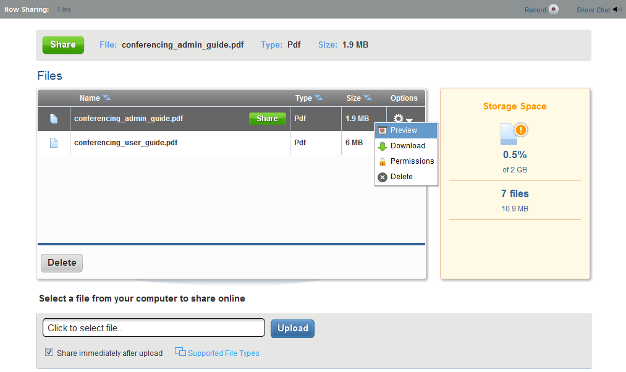Click the Supported File Types windows icon
Viewport: 626px width, 372px height.
180,351
